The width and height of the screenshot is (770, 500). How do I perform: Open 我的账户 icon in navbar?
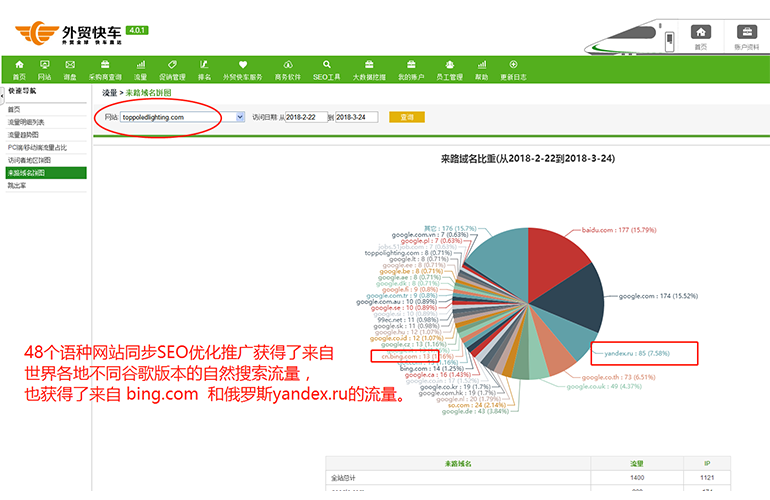(x=411, y=64)
